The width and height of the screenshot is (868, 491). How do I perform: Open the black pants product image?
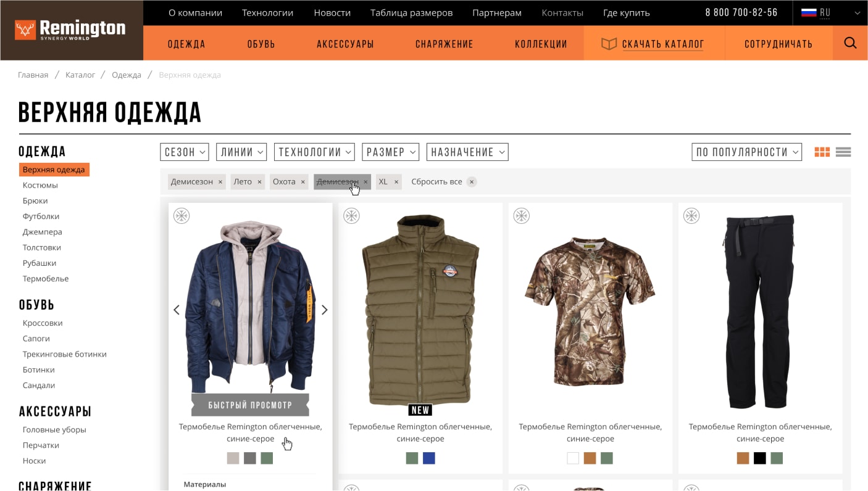[760, 312]
